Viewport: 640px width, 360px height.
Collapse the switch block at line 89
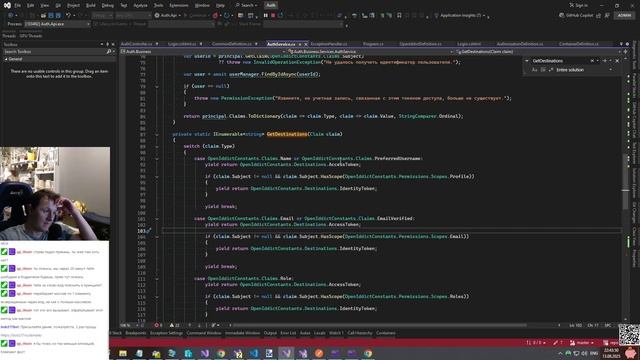157,147
